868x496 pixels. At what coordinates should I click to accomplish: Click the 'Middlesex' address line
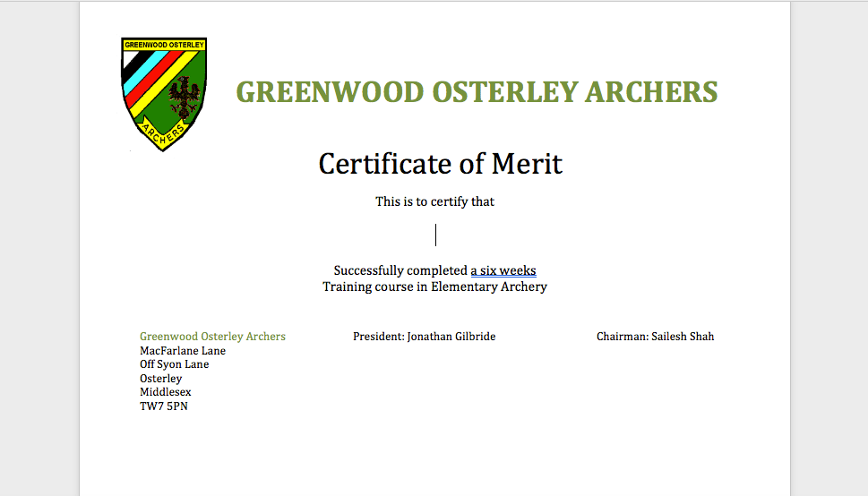point(165,392)
